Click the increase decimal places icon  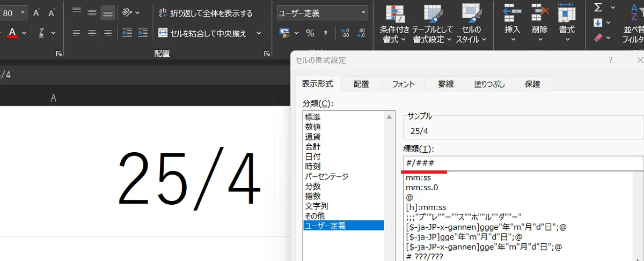point(345,33)
